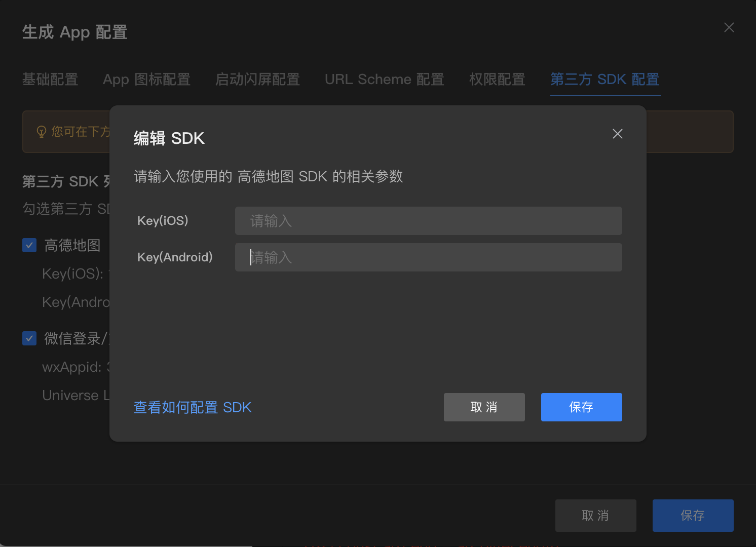Open the 权限配置 tab

point(497,80)
